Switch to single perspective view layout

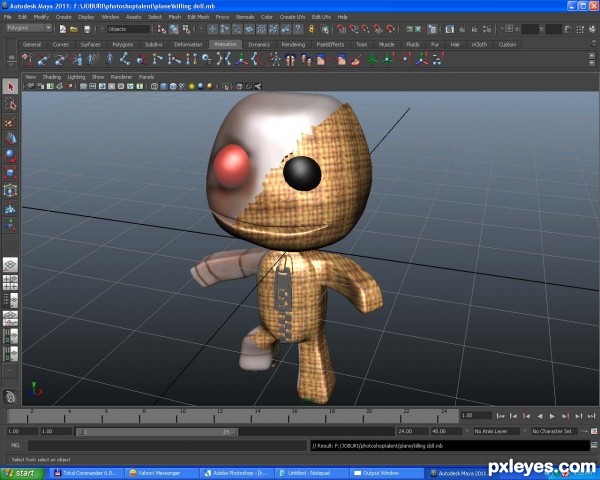10,264
